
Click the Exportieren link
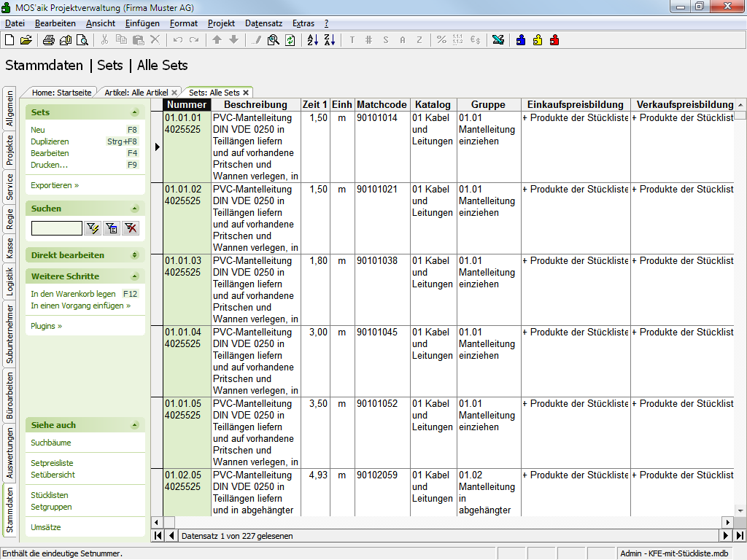pos(55,185)
